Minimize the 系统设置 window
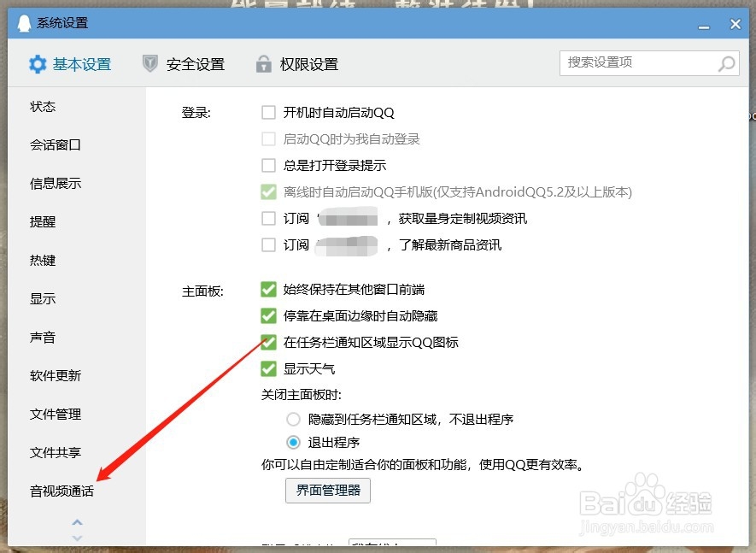This screenshot has height=553, width=756. coord(704,26)
